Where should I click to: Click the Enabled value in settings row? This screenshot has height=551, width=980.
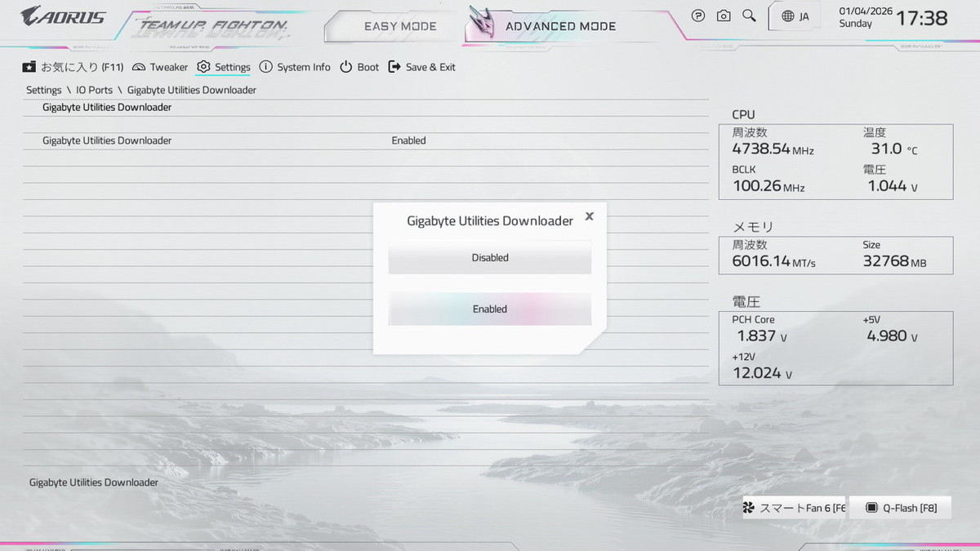pos(408,140)
